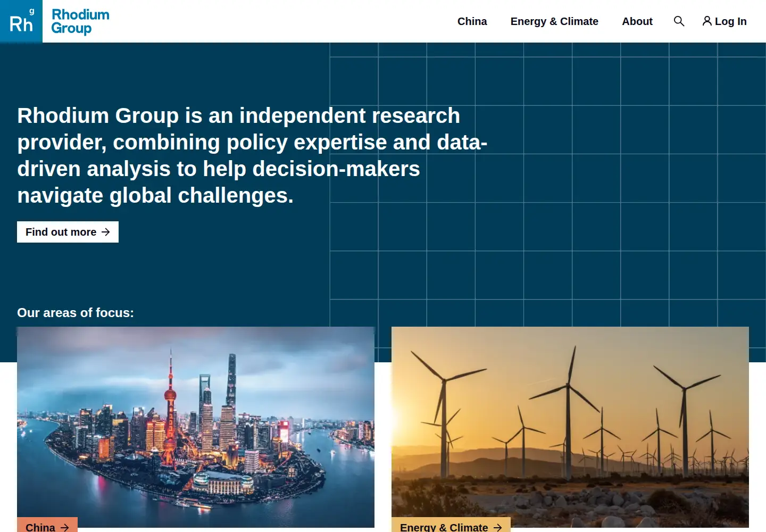
Task: Click the user profile icon beside Log In
Action: [x=707, y=21]
